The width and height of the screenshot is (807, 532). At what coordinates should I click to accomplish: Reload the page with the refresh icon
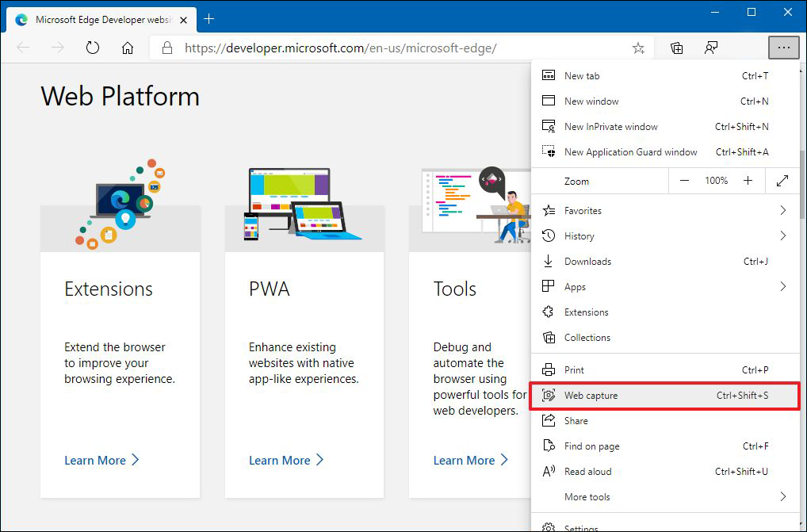coord(93,48)
